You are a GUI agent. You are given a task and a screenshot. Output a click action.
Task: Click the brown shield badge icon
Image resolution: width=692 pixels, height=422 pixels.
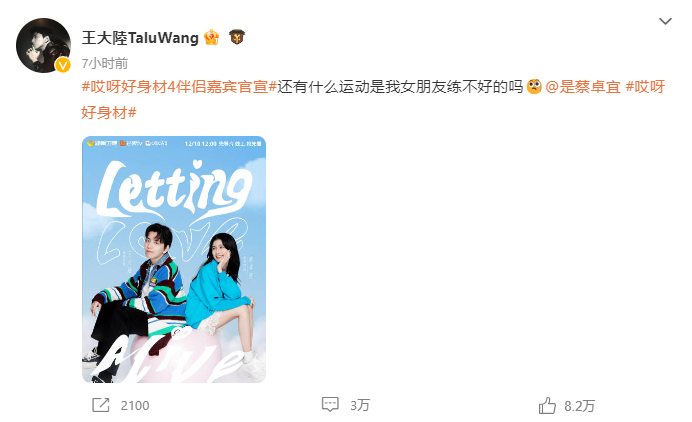[237, 37]
